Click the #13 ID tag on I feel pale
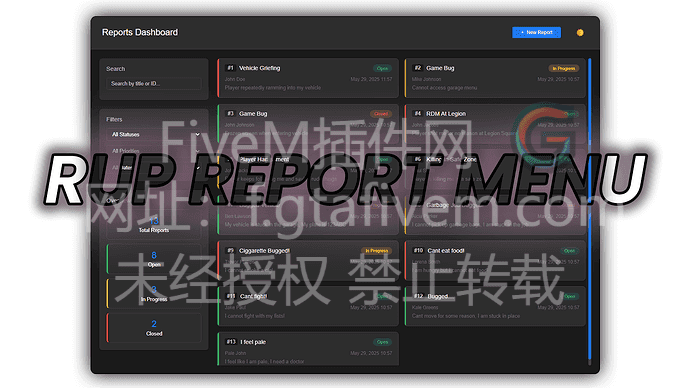 (x=231, y=342)
